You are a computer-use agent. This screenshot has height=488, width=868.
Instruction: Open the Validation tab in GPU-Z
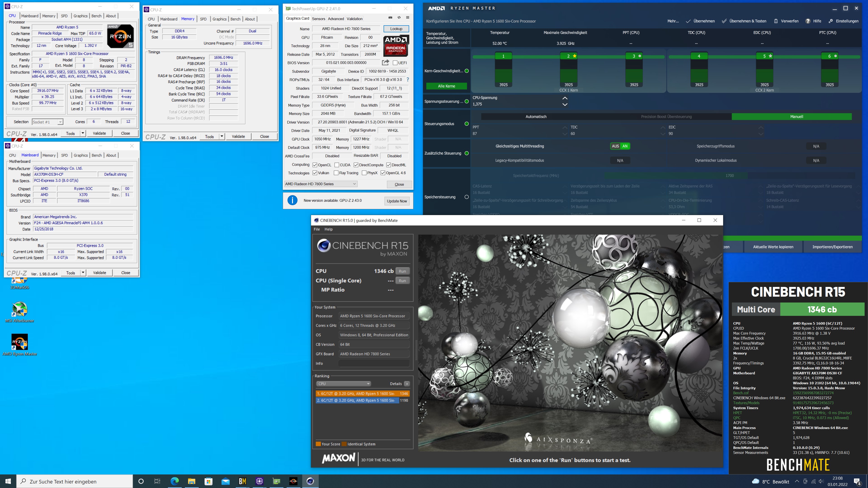354,19
